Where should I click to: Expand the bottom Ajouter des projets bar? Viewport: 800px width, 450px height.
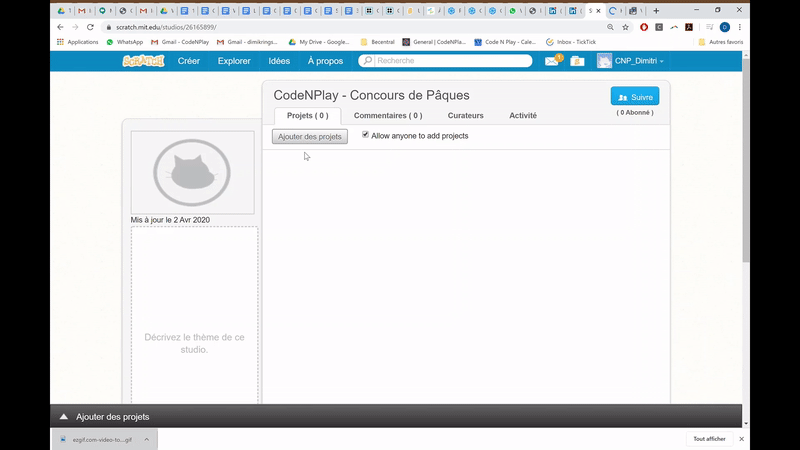395,416
